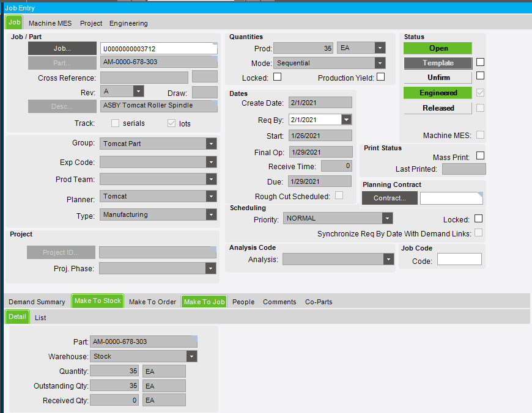Click the Draw field

point(205,92)
